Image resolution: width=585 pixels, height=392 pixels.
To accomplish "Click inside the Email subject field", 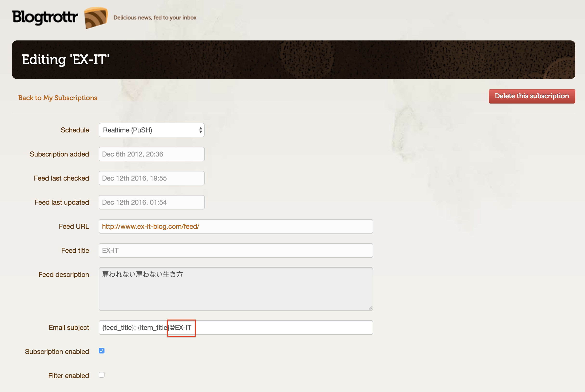I will pos(236,327).
